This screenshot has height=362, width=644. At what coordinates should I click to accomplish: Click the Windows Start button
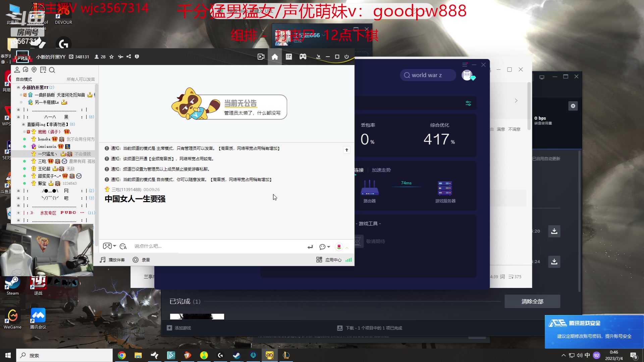point(8,355)
